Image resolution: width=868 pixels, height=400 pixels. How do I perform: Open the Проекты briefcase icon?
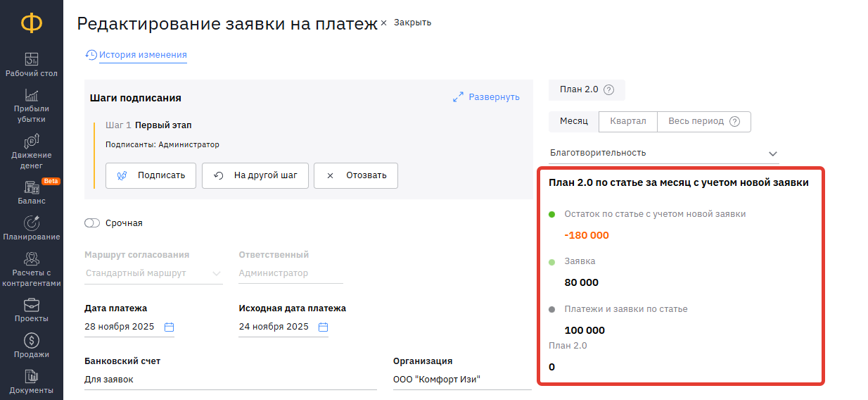pos(32,305)
